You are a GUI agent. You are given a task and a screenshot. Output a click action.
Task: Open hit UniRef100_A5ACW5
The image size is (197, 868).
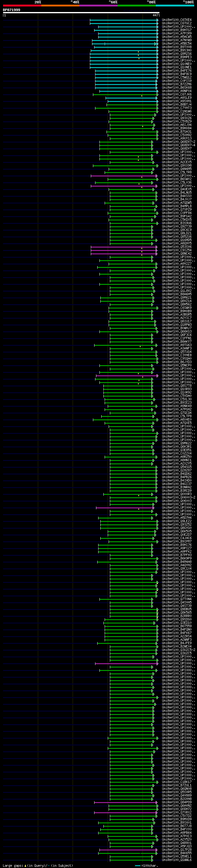coord(176,37)
